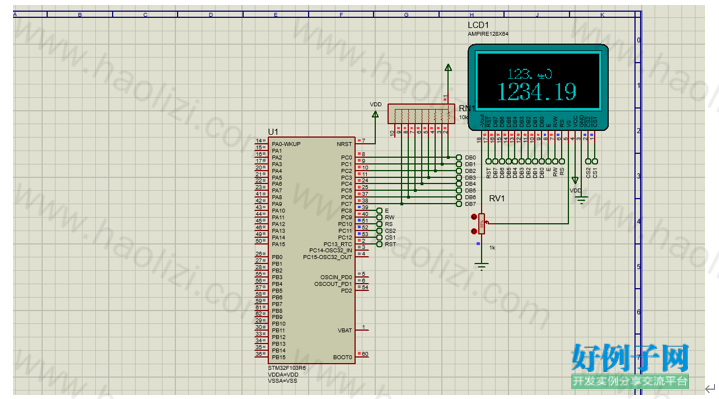The height and width of the screenshot is (399, 719).
Task: Select the RS terminal under the LCD pins
Action: click(x=562, y=161)
